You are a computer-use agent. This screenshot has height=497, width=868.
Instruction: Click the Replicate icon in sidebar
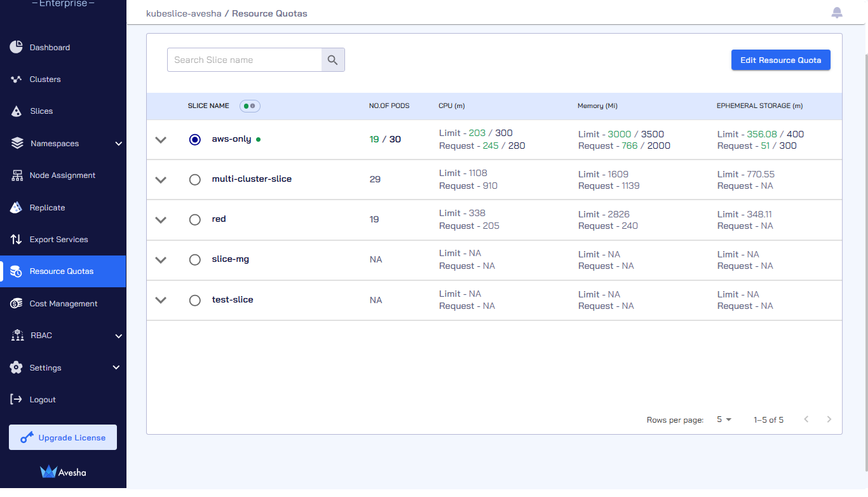17,207
